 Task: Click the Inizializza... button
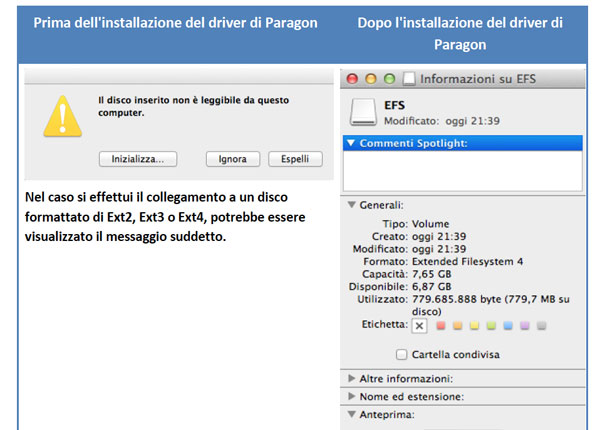coord(138,159)
